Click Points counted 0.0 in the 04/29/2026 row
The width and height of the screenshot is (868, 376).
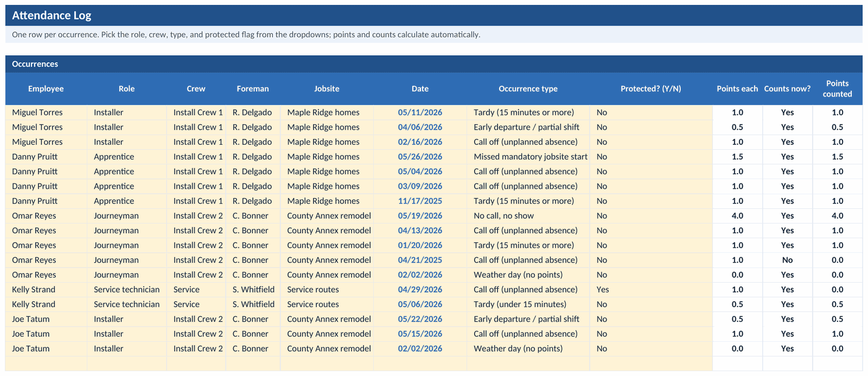(x=837, y=289)
